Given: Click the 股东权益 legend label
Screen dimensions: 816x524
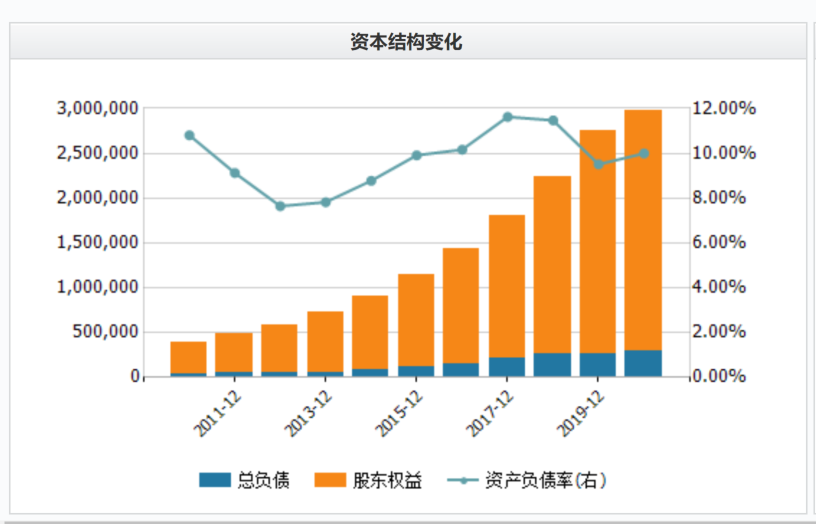Looking at the screenshot, I should pos(387,480).
